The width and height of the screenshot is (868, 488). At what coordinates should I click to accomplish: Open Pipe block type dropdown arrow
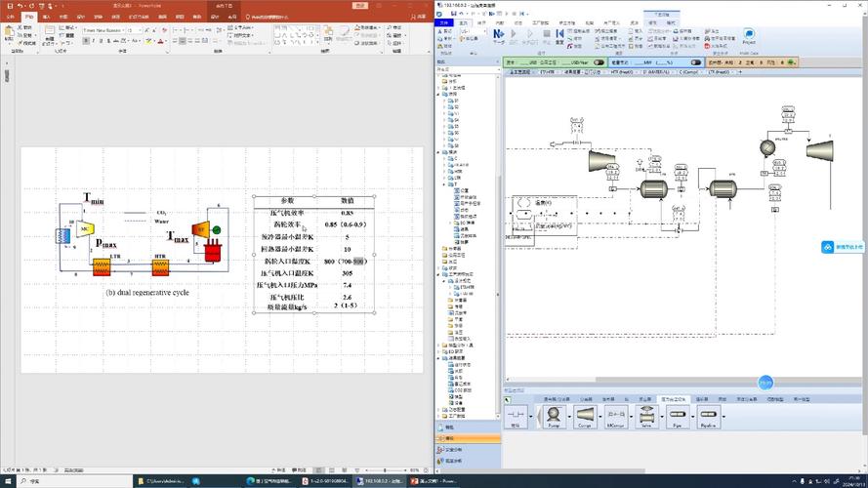coord(693,416)
